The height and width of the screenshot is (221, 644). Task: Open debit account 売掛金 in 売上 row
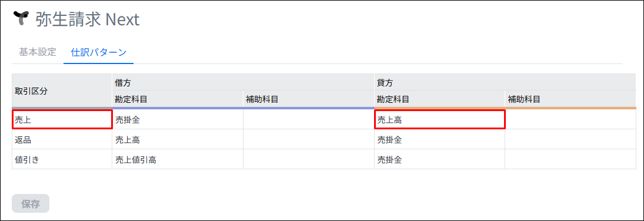[x=178, y=119]
